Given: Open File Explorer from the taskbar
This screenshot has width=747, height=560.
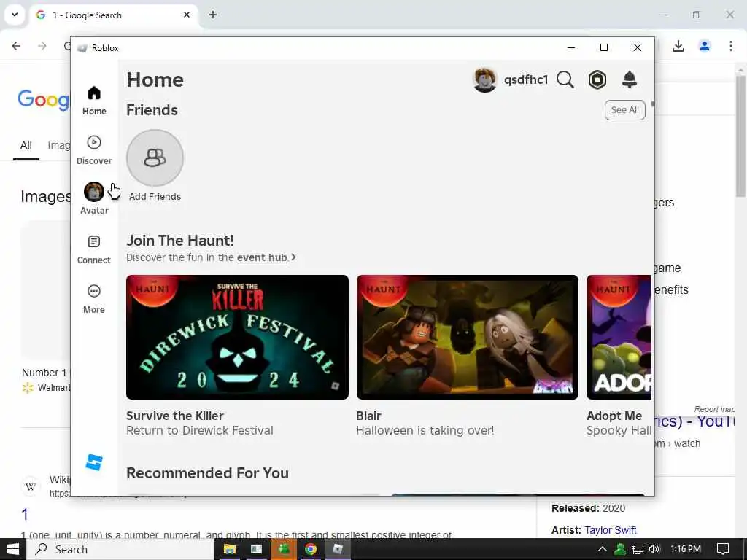Looking at the screenshot, I should (230, 549).
